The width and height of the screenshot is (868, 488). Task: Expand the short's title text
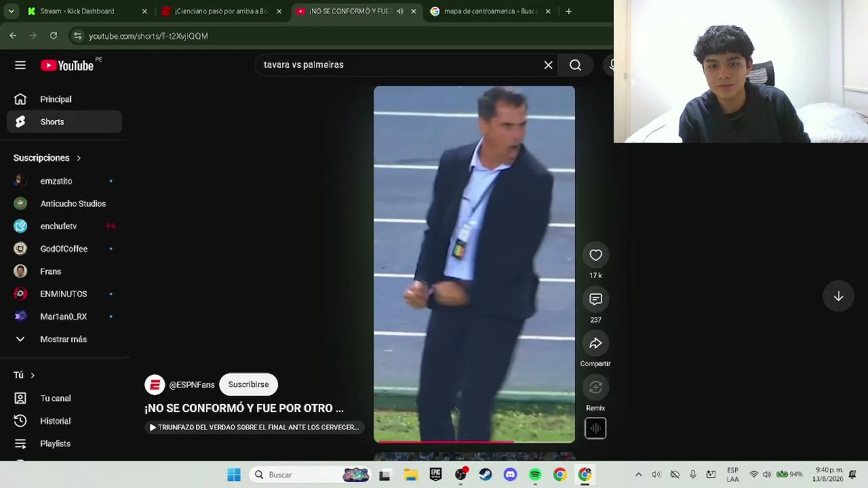point(244,409)
